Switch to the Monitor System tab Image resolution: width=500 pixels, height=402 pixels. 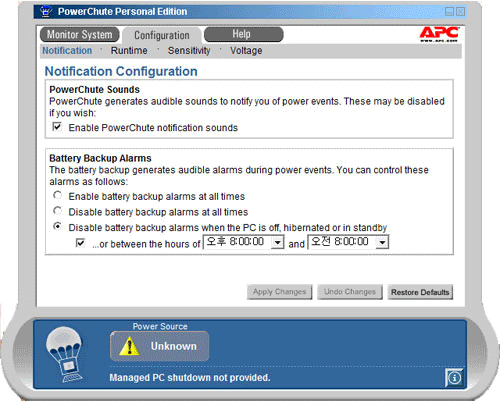click(79, 34)
